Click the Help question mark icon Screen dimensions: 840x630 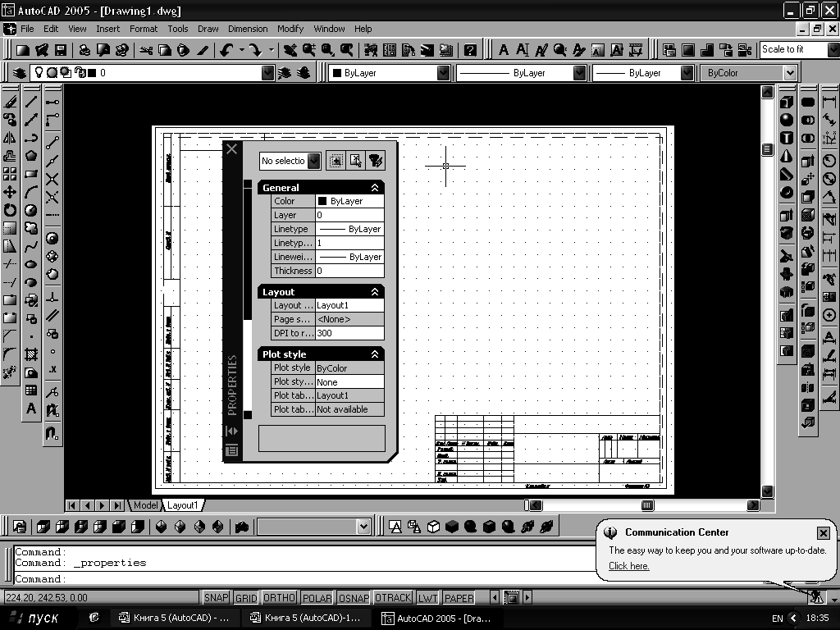[470, 50]
